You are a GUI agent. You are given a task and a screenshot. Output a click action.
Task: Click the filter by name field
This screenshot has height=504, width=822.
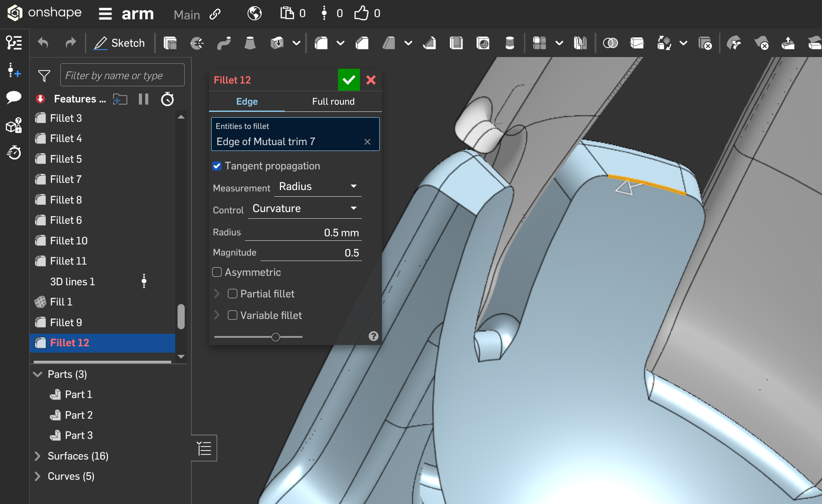pos(122,75)
